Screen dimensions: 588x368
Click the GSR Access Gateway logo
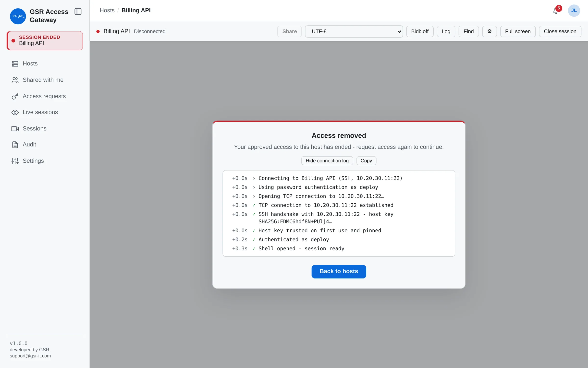pyautogui.click(x=18, y=16)
